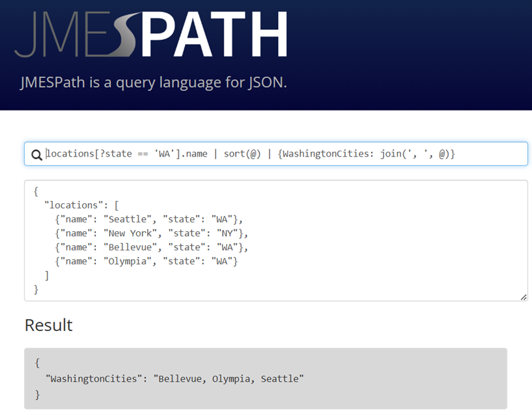Image resolution: width=532 pixels, height=415 pixels.
Task: Click the "New York" line in JSON input
Action: tap(151, 233)
